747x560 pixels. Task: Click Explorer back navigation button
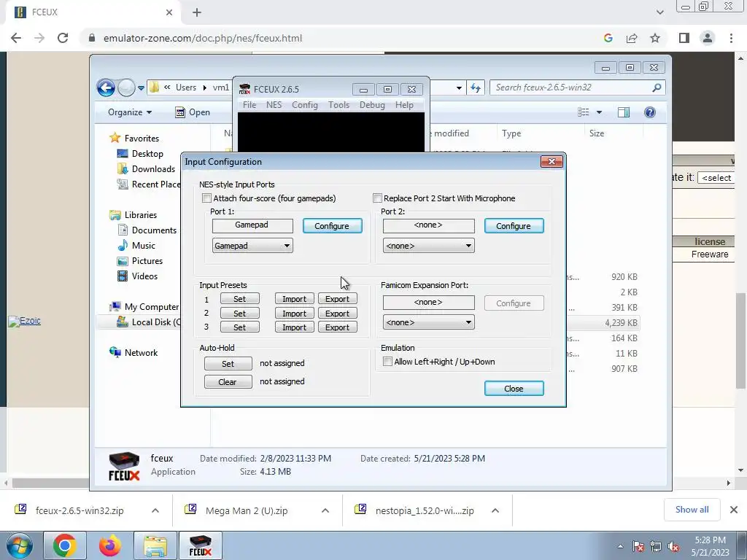pos(106,87)
